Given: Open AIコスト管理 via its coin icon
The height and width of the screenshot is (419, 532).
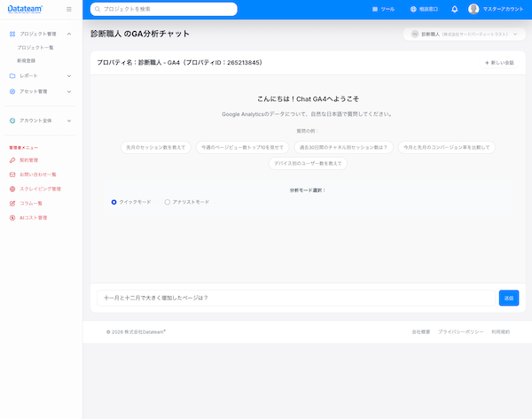Looking at the screenshot, I should tap(12, 218).
